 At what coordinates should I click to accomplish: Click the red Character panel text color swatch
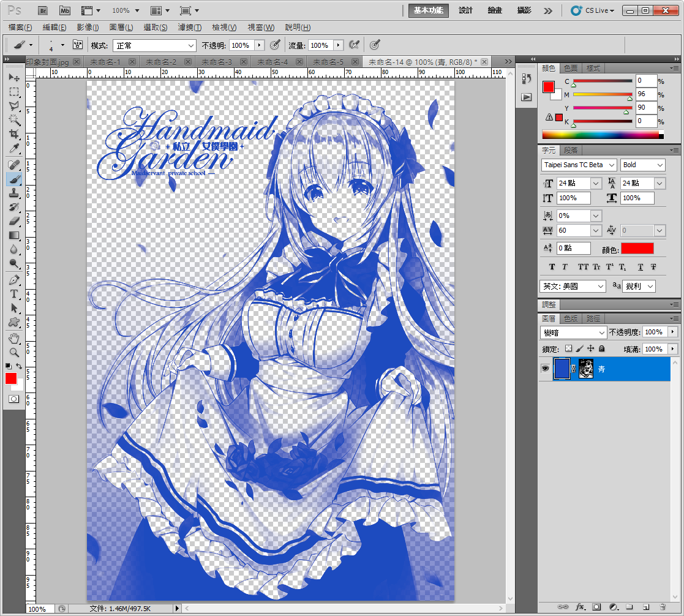click(x=637, y=249)
